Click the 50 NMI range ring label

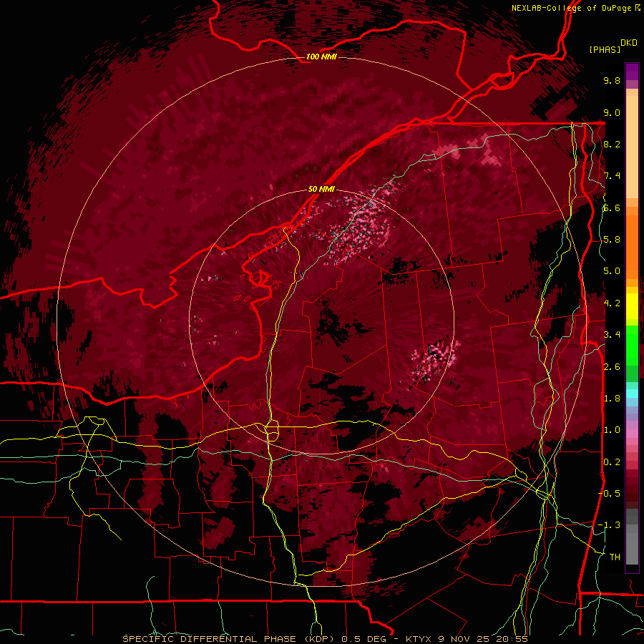(321, 190)
